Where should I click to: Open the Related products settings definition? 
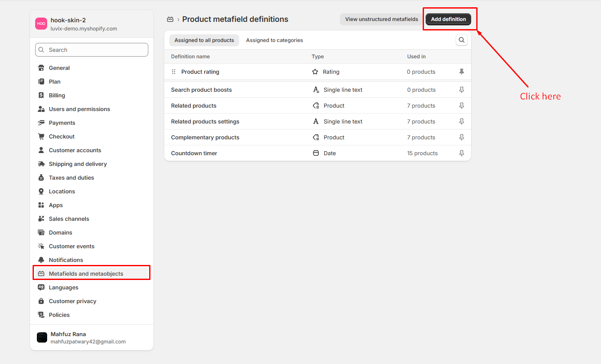(205, 121)
